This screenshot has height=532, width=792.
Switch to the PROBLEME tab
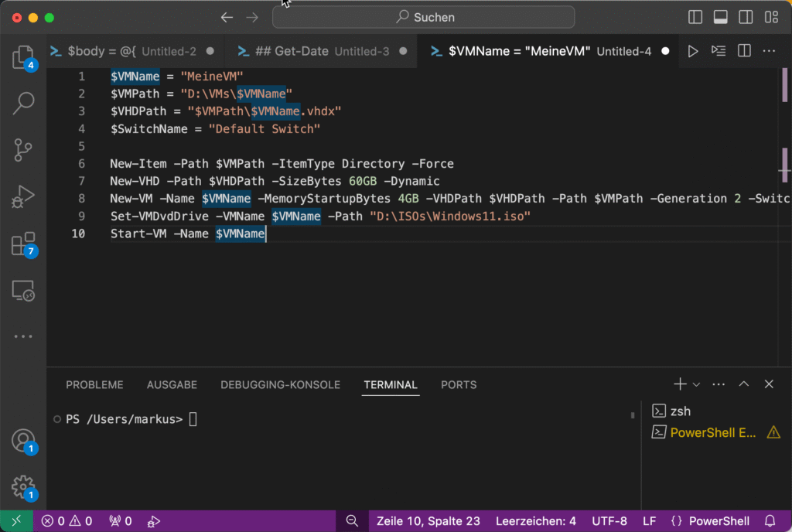[x=94, y=384]
